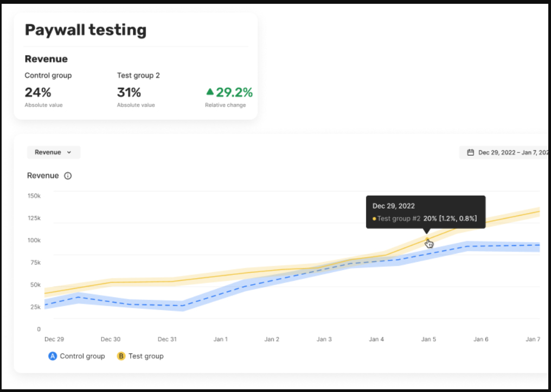Select the 24% Control group absolute value

tap(38, 92)
